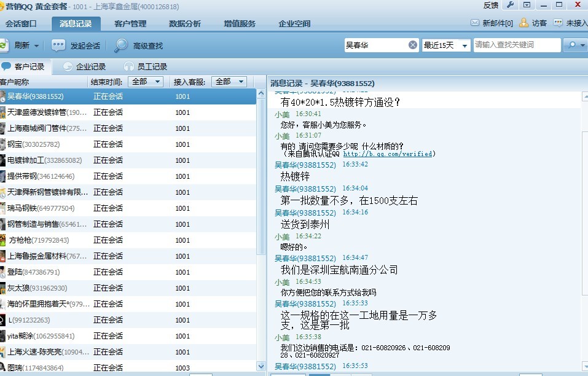Click the 发起会话 chat bubble icon
Screen dimensions: 588x376
[x=58, y=45]
